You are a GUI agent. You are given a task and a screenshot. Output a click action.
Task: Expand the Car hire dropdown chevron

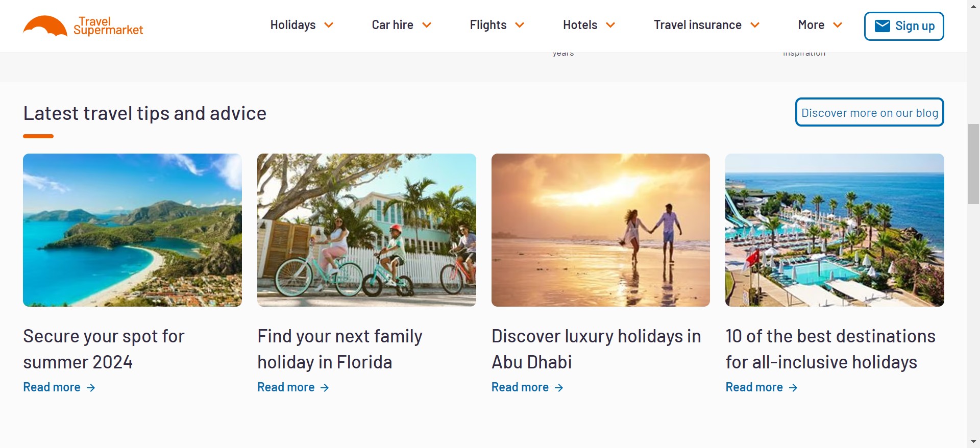[x=427, y=25]
